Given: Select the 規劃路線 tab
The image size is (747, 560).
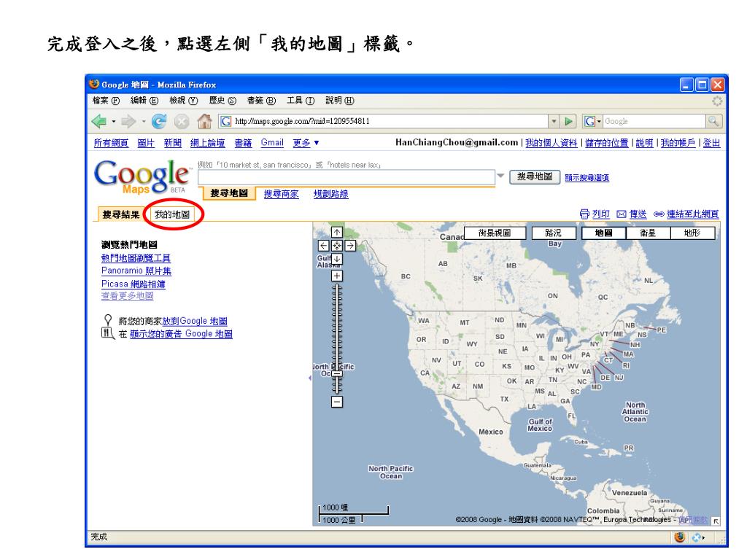Looking at the screenshot, I should point(330,194).
